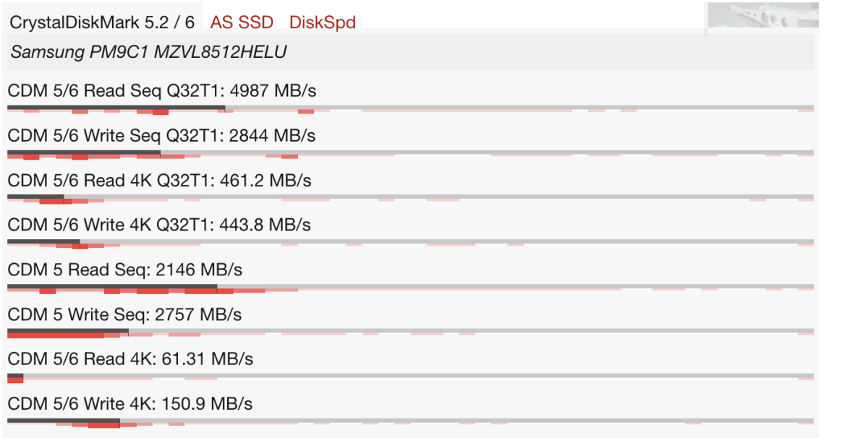The image size is (868, 438).
Task: Click the drive thumbnail image at top right
Action: [762, 15]
